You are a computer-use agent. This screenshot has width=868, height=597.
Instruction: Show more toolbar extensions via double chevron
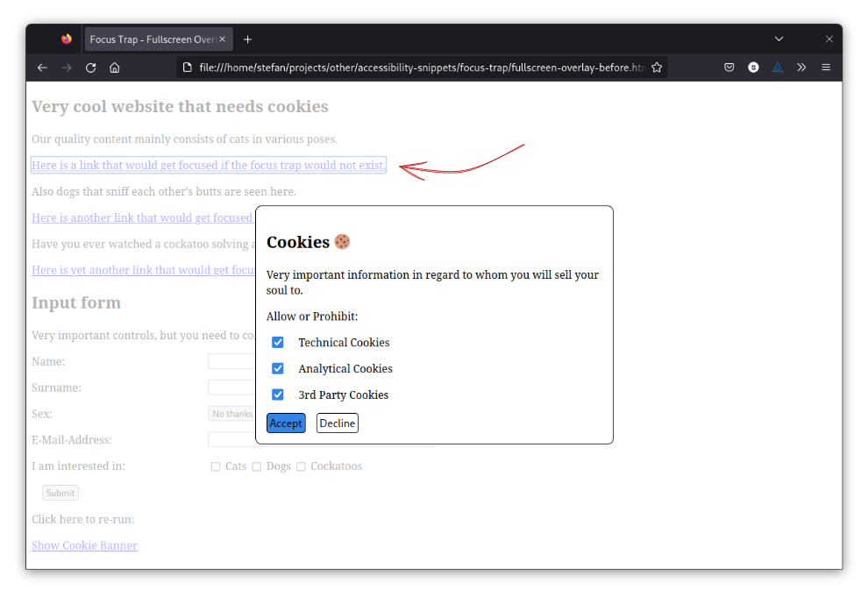pos(801,68)
